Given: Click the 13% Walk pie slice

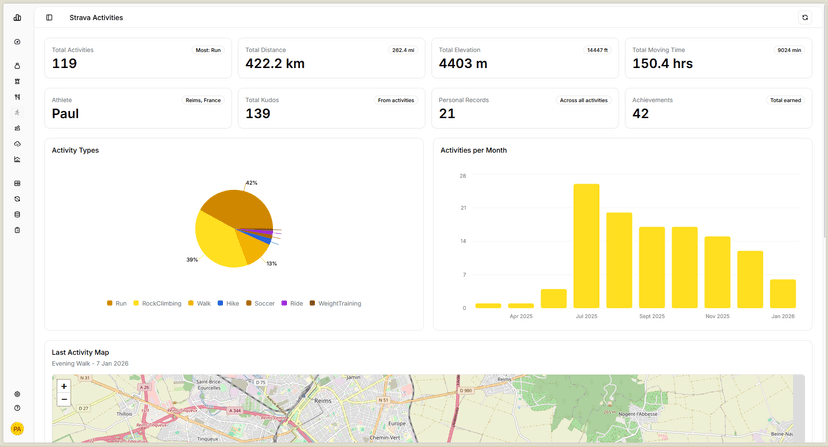Looking at the screenshot, I should 253,247.
